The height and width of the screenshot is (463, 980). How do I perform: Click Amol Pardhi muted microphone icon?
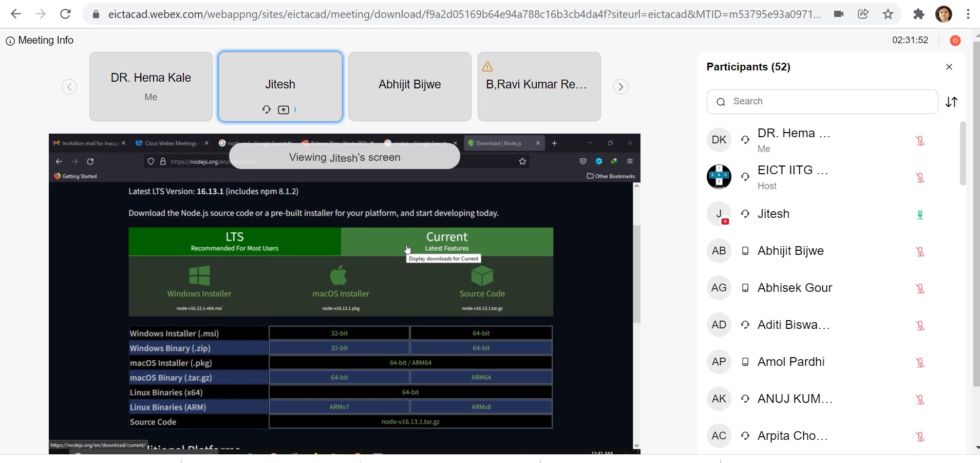click(920, 362)
